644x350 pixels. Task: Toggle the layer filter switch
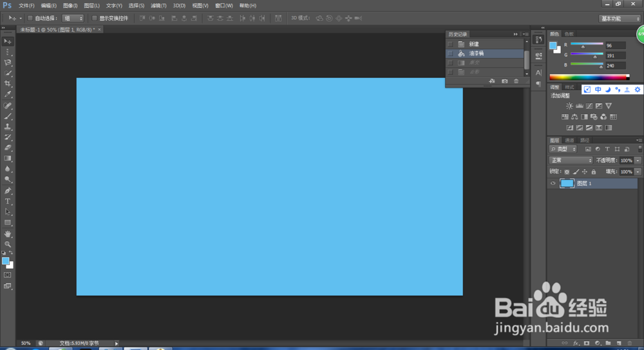[x=639, y=149]
